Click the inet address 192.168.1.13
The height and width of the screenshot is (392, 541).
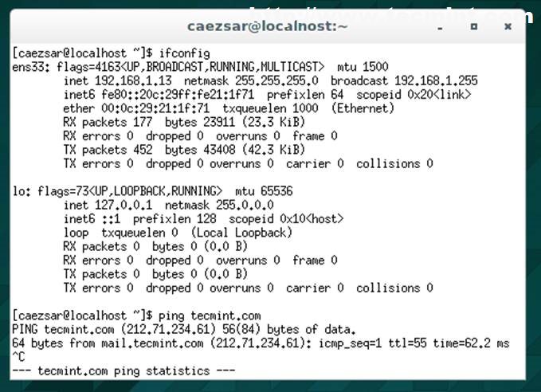(x=133, y=80)
